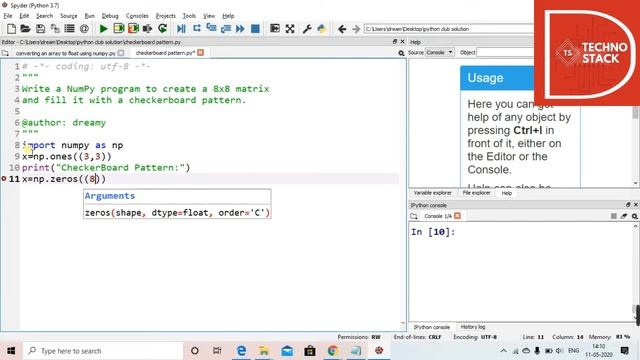This screenshot has width=640, height=360.
Task: Open the Debug menu
Action: coord(110,16)
